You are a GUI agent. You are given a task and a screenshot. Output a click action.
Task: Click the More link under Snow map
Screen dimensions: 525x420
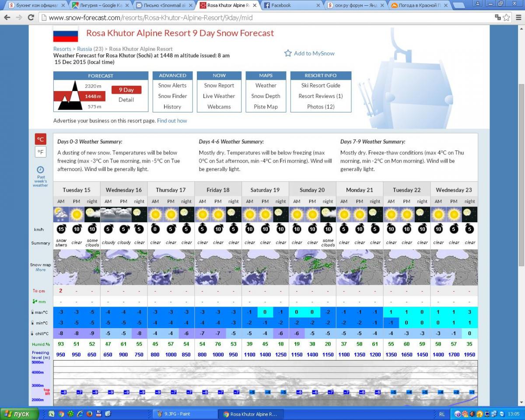point(40,270)
